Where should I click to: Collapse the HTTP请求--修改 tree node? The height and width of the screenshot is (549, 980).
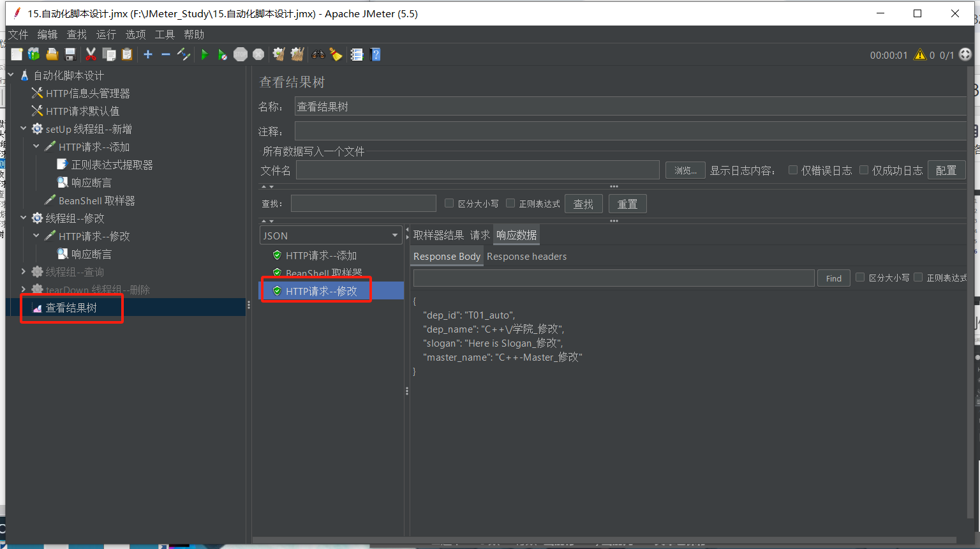(36, 236)
